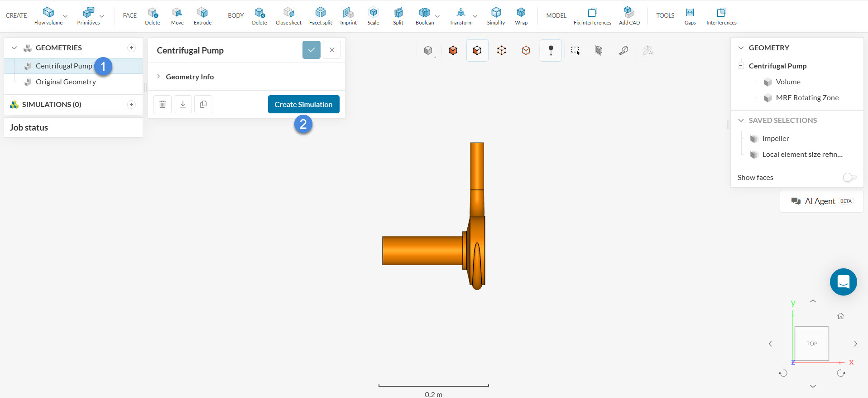Click the TOP face of orientation cube
868x398 pixels.
(811, 344)
